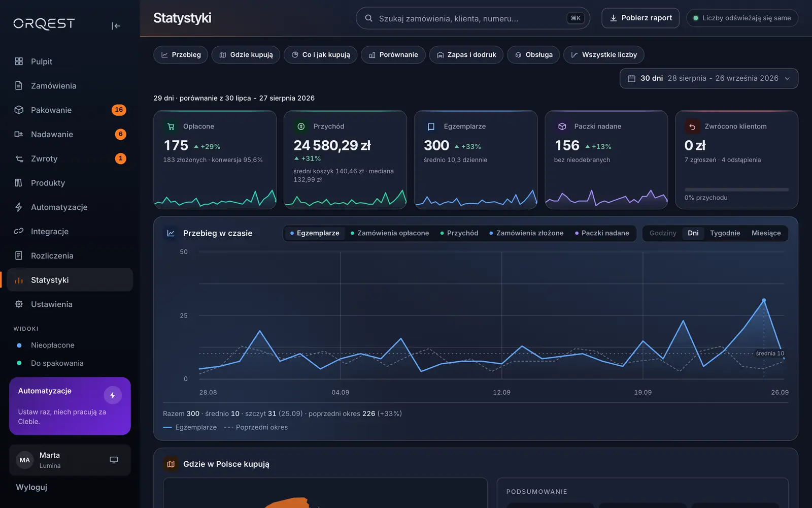Image resolution: width=812 pixels, height=508 pixels.
Task: Open Rozliczenia in the sidebar
Action: (70, 256)
